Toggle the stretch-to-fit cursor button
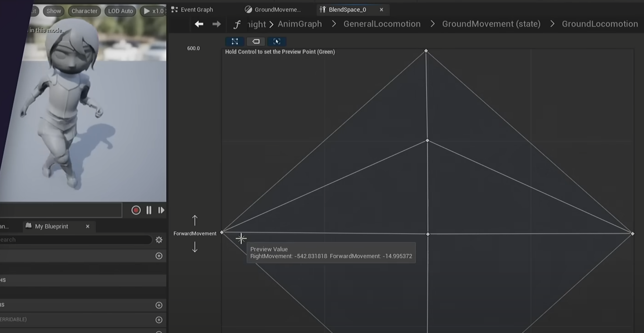Viewport: 644px width, 333px height. click(277, 41)
